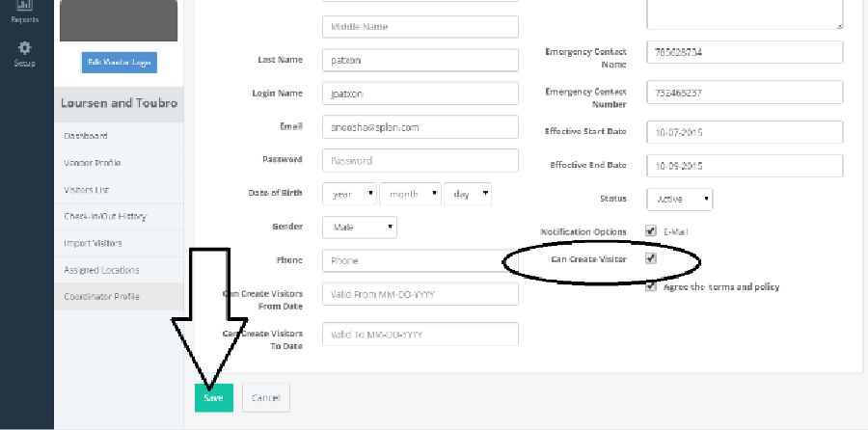Click the Phone input field
This screenshot has width=868, height=430.
pyautogui.click(x=420, y=260)
